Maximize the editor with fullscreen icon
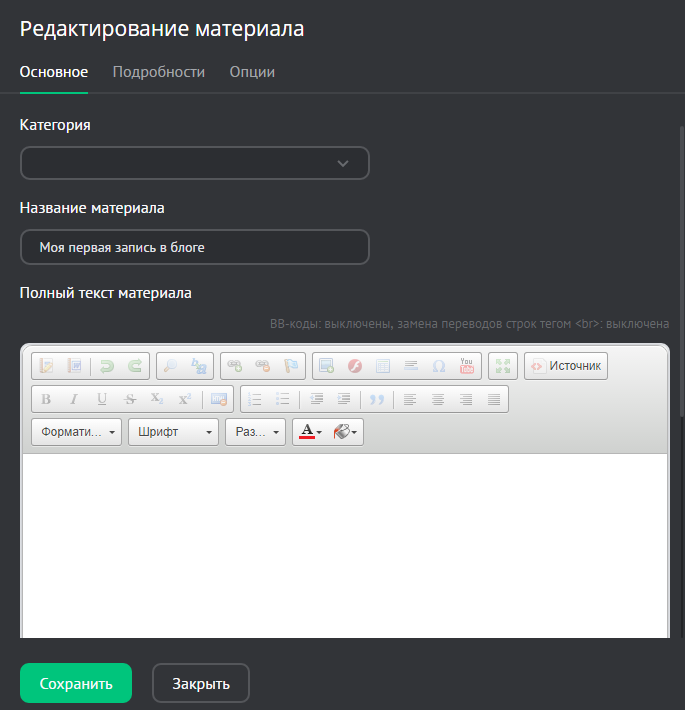 (x=503, y=366)
